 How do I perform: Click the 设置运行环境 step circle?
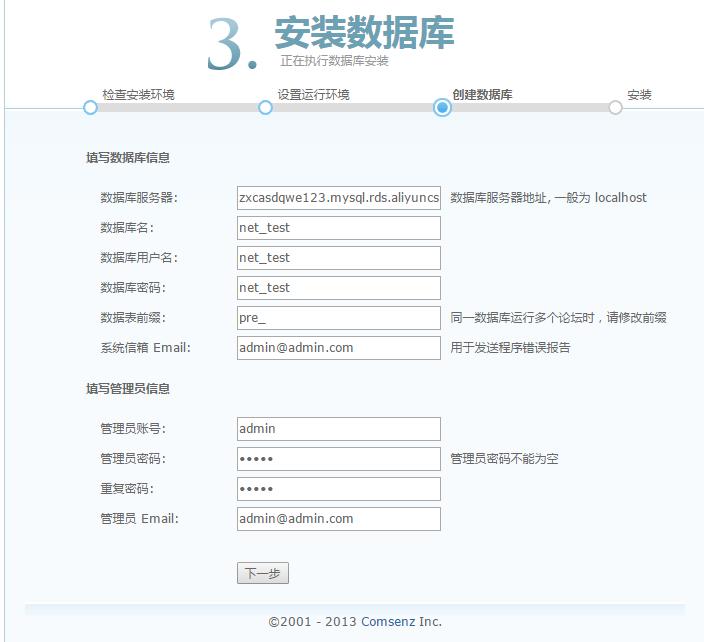coord(265,107)
